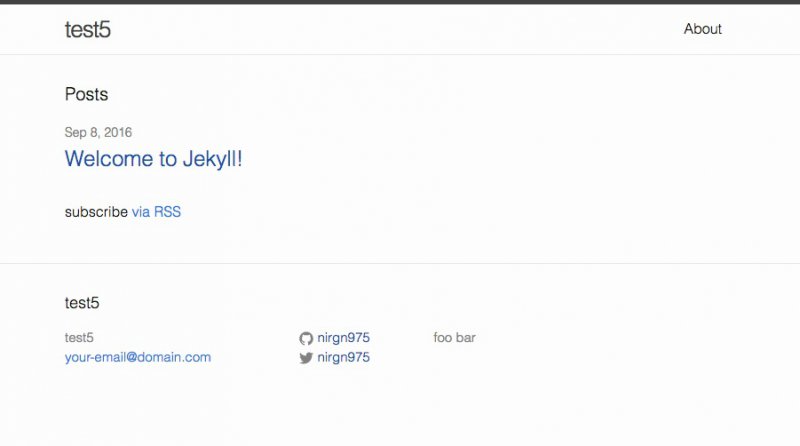The image size is (800, 446).
Task: Open nirgn975 GitHub profile username link
Action: (343, 338)
